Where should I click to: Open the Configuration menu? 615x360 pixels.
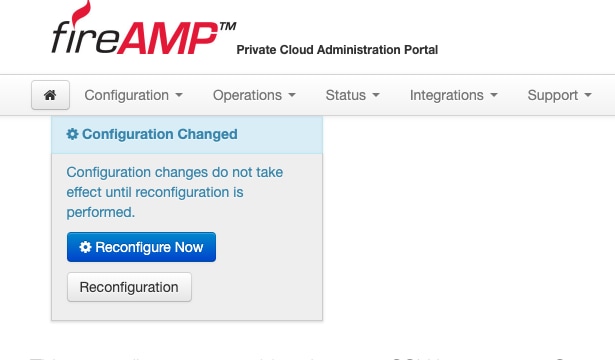(134, 95)
